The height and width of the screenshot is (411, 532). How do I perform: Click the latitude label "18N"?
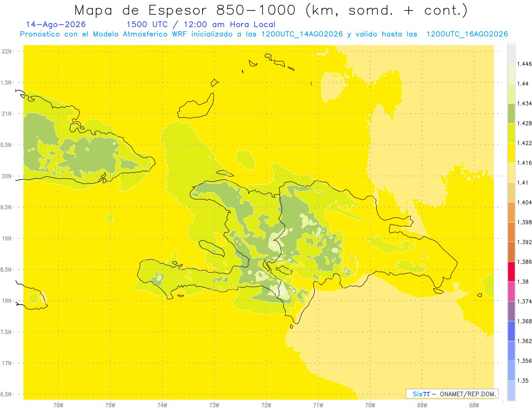click(7, 301)
